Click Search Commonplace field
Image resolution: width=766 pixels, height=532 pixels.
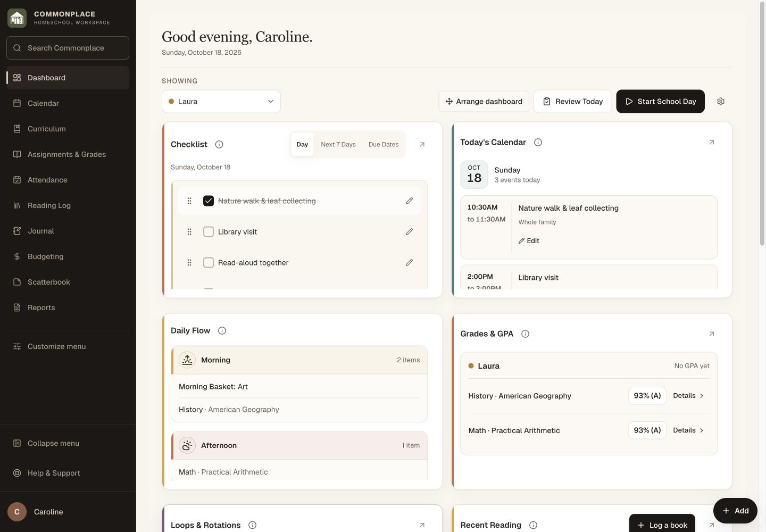pyautogui.click(x=68, y=48)
